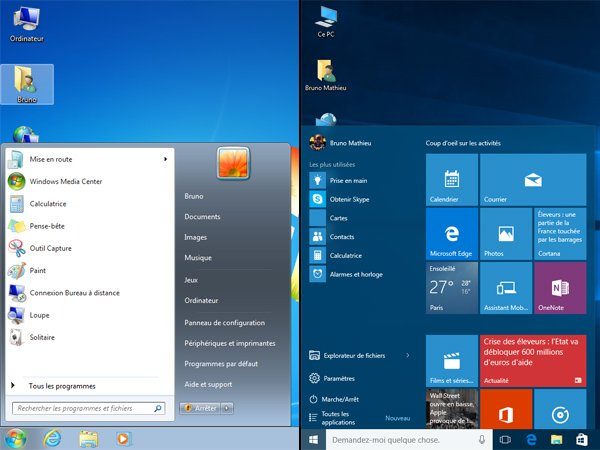Open Films et séries tile
Image resolution: width=600 pixels, height=450 pixels.
click(x=452, y=361)
